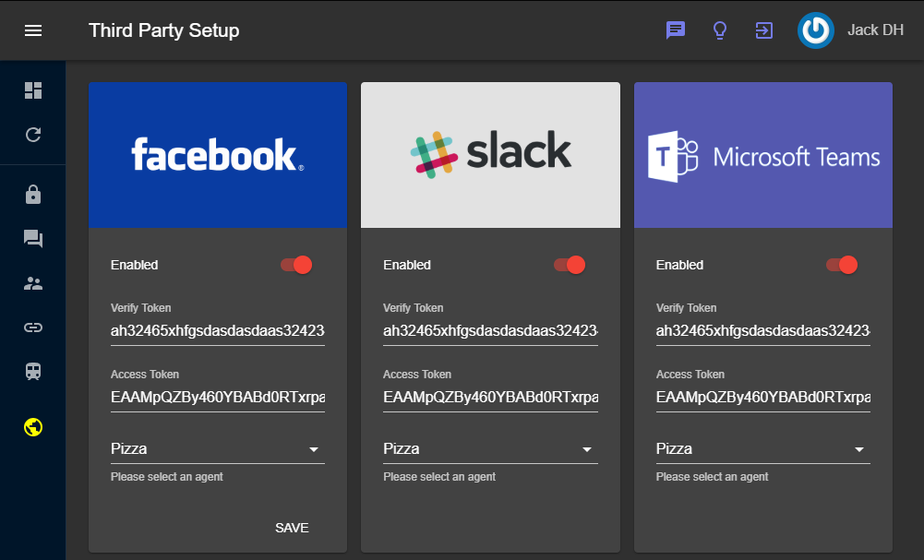Open the Slack agent Pizza dropdown
The width and height of the screenshot is (924, 560).
click(x=490, y=449)
